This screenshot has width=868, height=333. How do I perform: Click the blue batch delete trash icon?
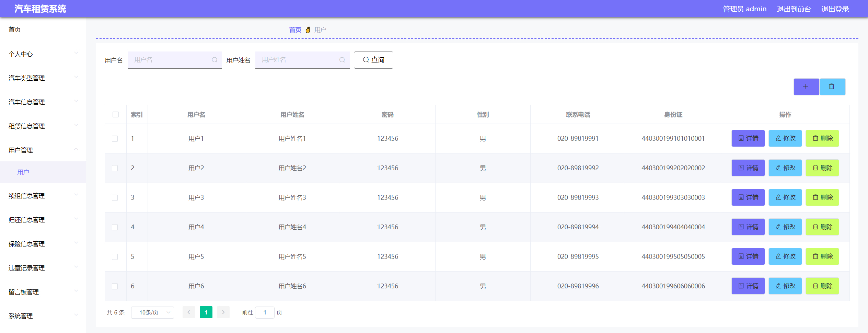click(x=832, y=87)
